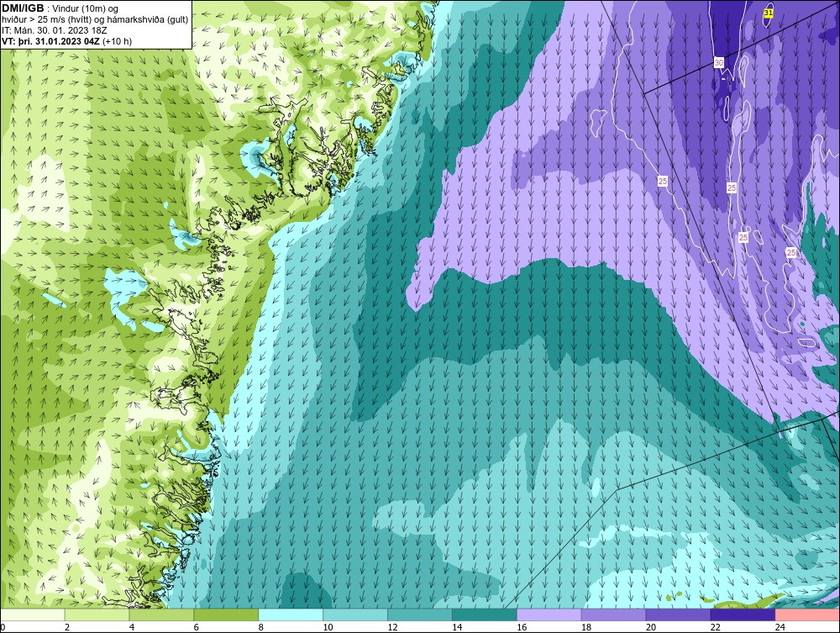Click the '30' gust contour label
The image size is (840, 633).
pos(719,63)
